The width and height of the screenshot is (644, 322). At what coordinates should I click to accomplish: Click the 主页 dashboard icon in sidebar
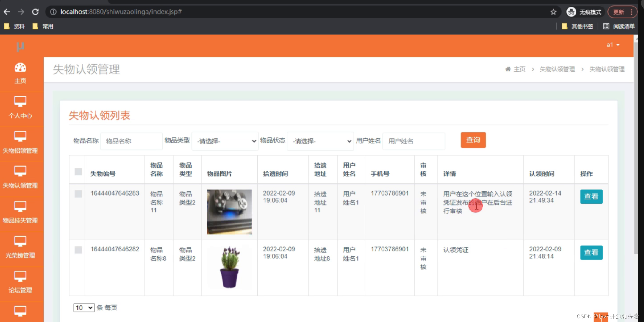(x=20, y=68)
